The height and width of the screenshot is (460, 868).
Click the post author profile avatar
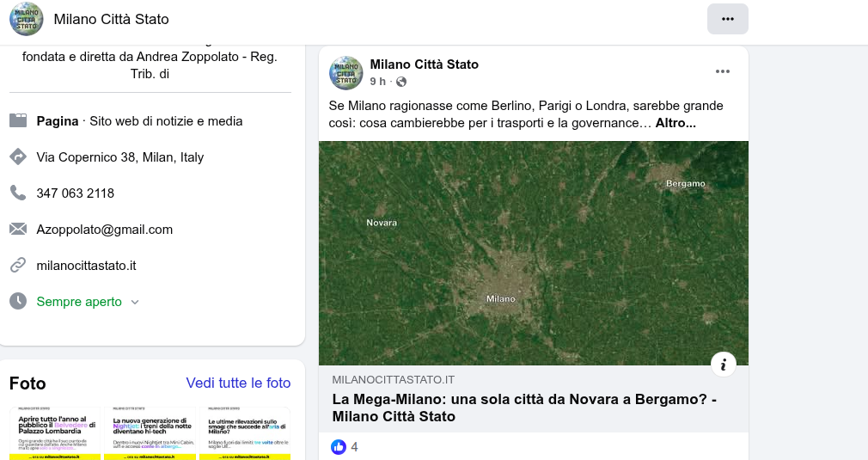[346, 73]
